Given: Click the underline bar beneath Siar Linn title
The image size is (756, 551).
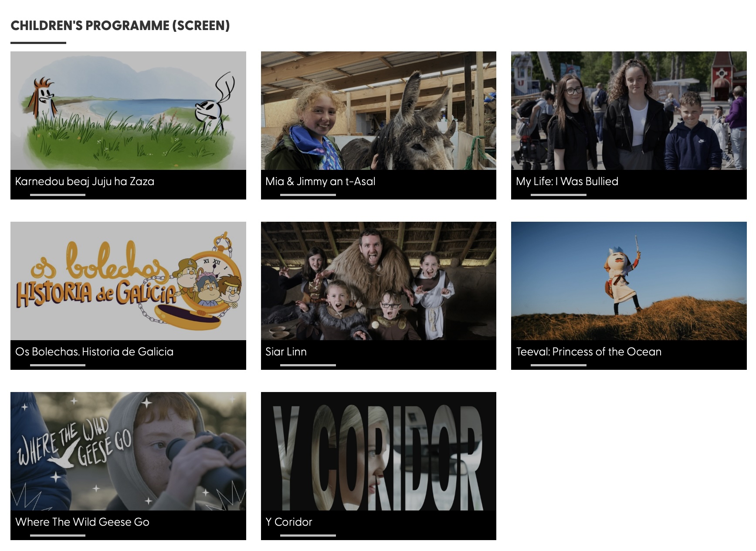Looking at the screenshot, I should pyautogui.click(x=308, y=365).
